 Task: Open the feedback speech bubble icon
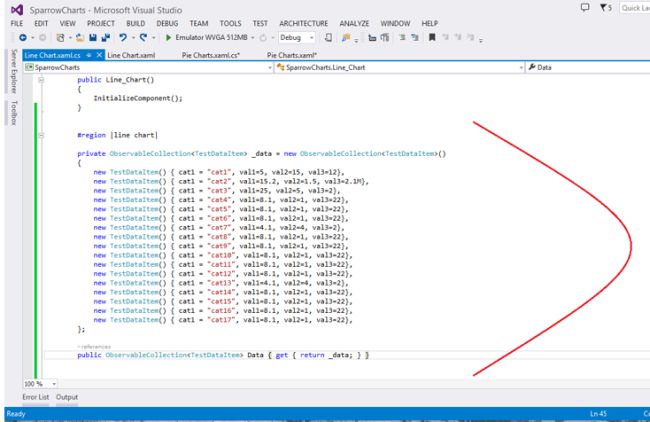click(585, 7)
